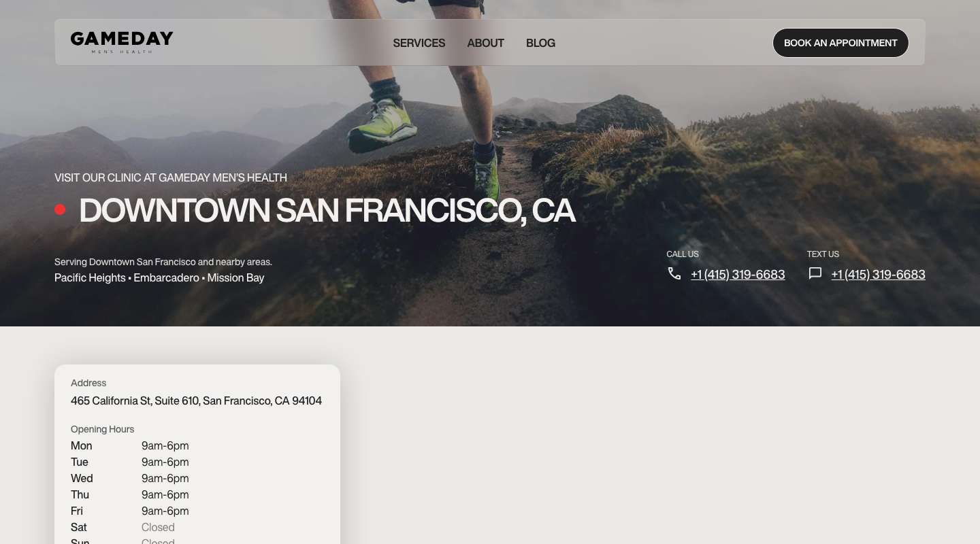The image size is (980, 544).
Task: Click the Sat row day label
Action: point(79,527)
